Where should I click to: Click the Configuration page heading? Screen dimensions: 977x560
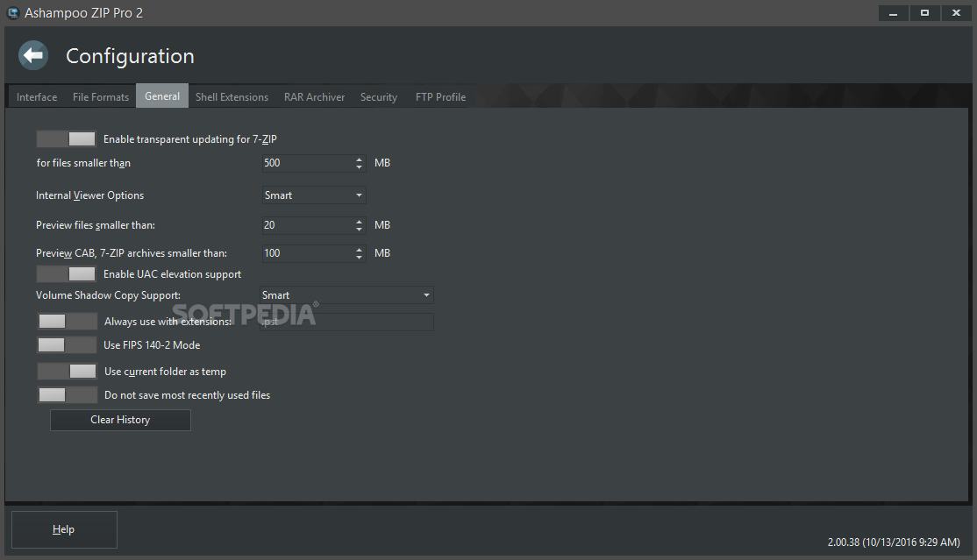[130, 56]
